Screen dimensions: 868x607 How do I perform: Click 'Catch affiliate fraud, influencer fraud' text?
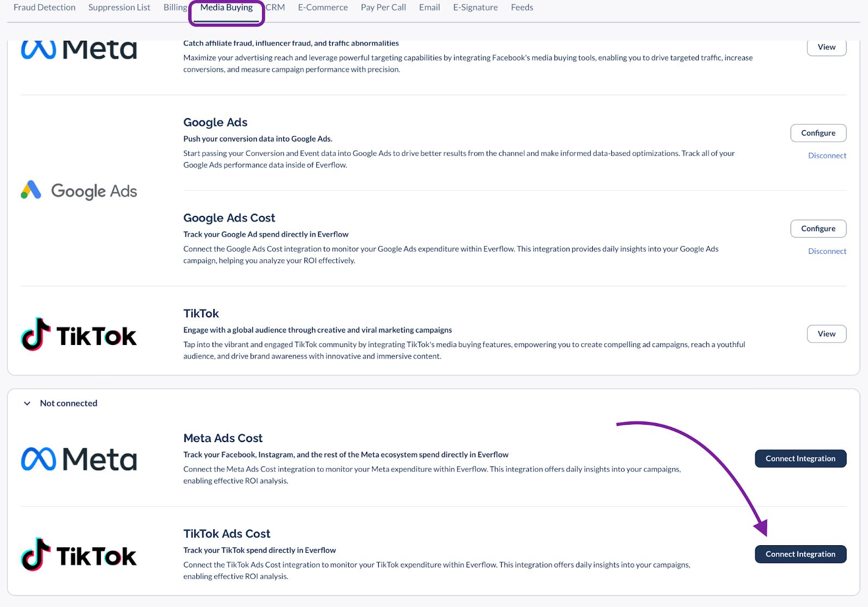291,43
